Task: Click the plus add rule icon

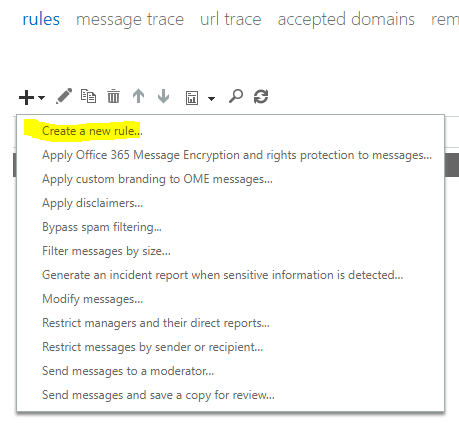Action: click(x=26, y=97)
